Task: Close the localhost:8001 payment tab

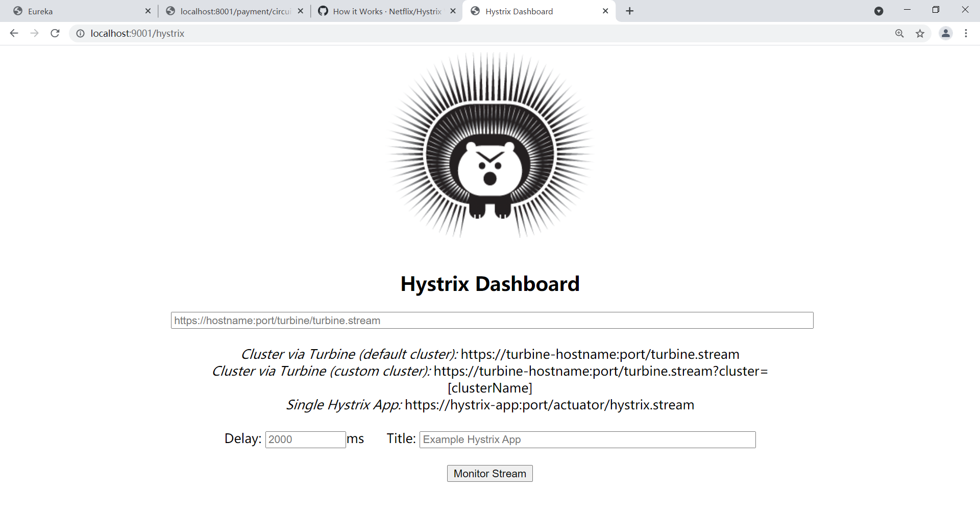Action: point(301,11)
